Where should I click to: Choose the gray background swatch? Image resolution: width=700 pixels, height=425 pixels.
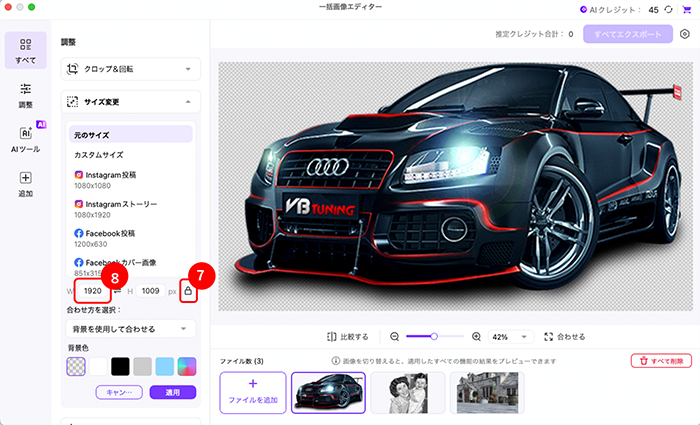[x=142, y=367]
